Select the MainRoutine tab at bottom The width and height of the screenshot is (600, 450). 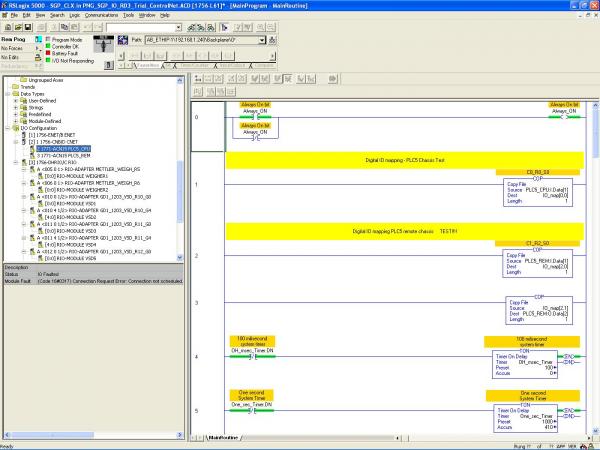coord(223,437)
